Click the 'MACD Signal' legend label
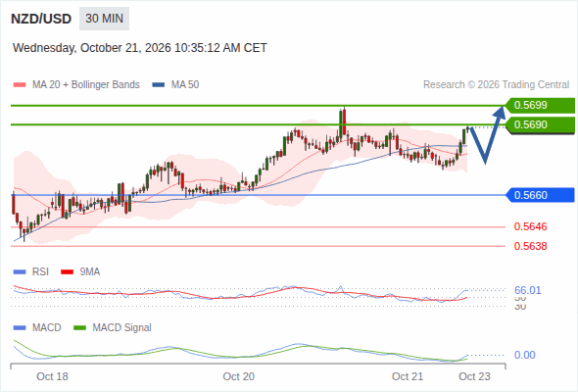 coord(121,328)
